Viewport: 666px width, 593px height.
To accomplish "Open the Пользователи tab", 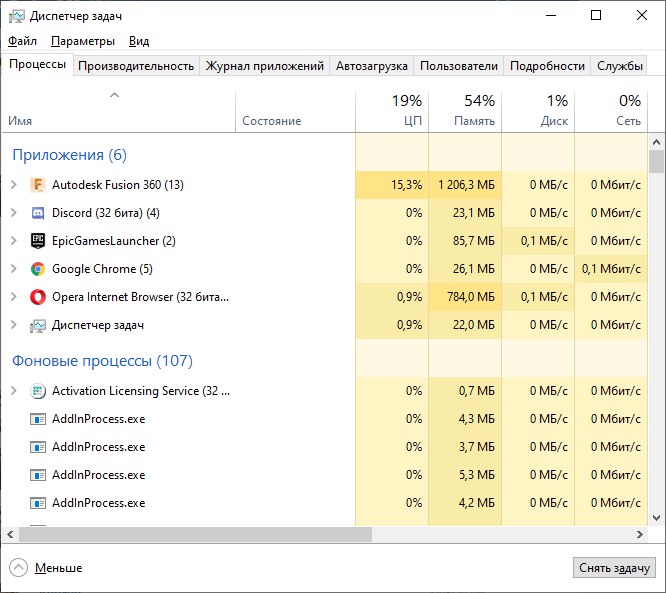I will (459, 66).
